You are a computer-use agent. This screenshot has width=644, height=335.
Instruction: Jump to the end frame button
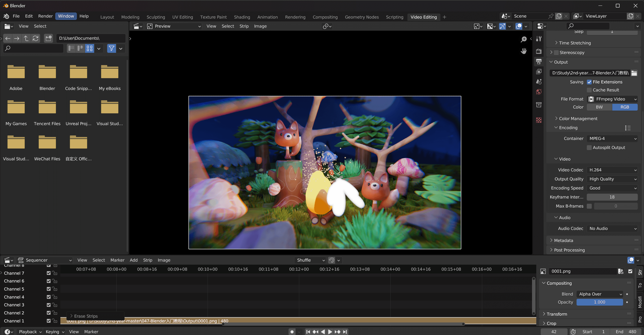point(345,332)
